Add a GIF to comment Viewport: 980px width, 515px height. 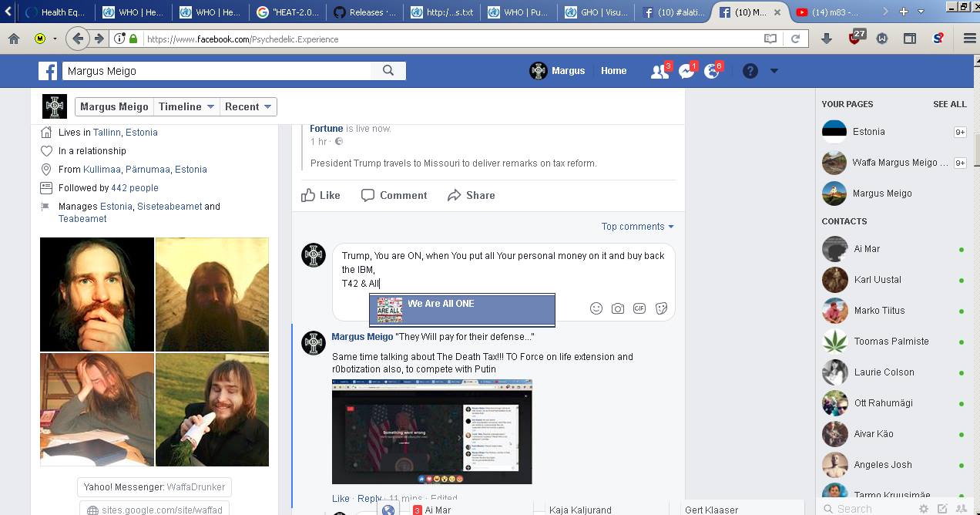pos(639,308)
